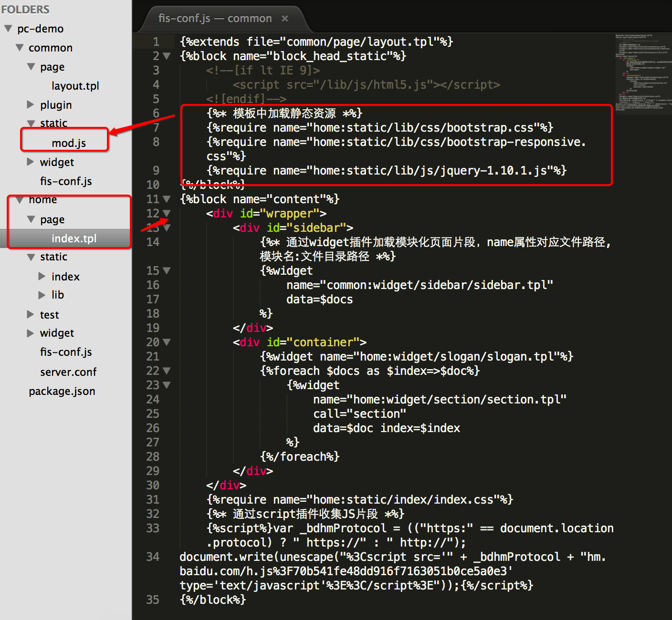Viewport: 672px width, 620px height.
Task: Close the fis-conf.js tab
Action: point(285,19)
